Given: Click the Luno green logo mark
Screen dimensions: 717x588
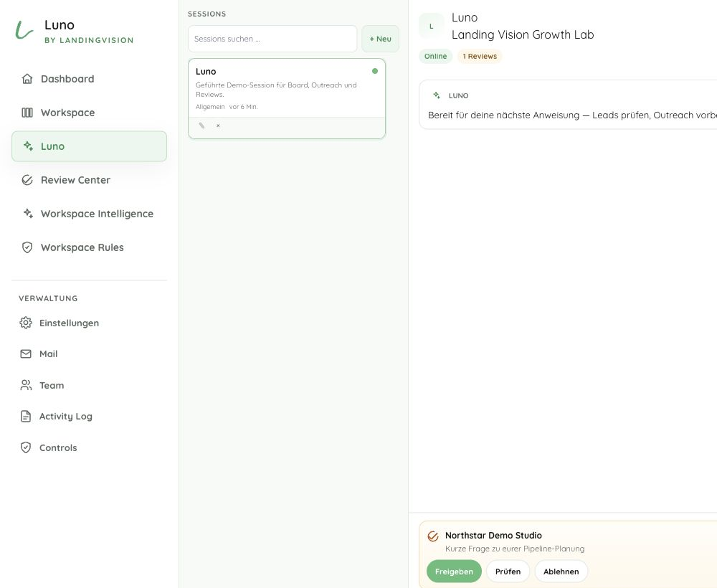Looking at the screenshot, I should coord(24,30).
